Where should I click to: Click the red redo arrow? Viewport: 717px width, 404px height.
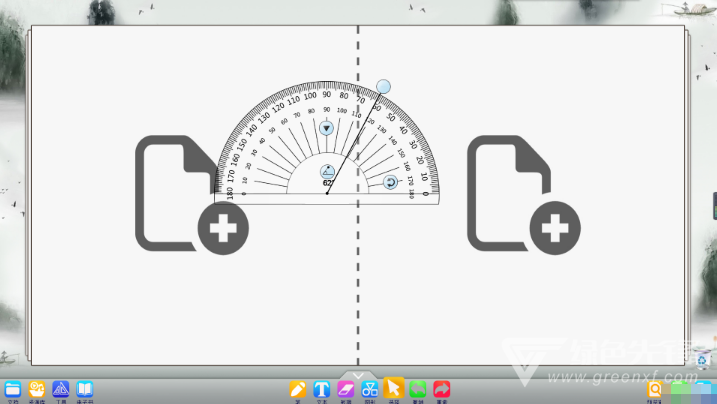pyautogui.click(x=442, y=389)
